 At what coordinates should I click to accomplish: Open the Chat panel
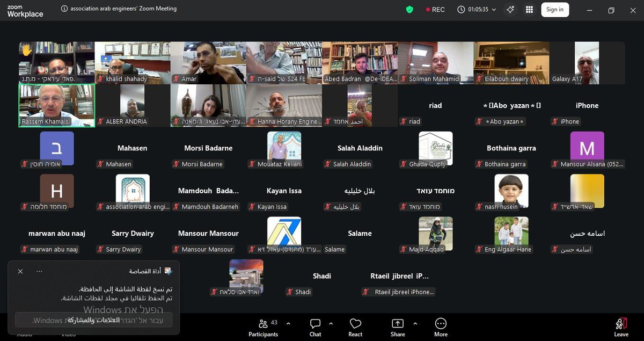[315, 328]
